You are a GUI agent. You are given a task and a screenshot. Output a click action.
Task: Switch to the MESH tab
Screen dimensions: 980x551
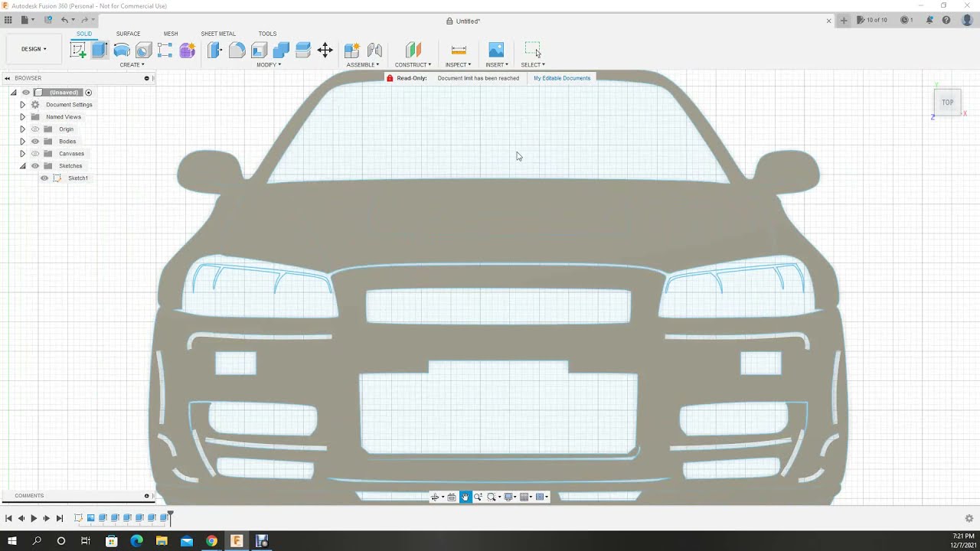point(171,34)
